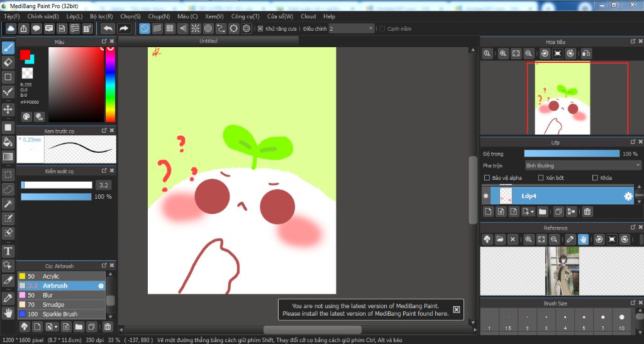Enable radial snap guide
Image resolution: width=644 pixels, height=344 pixels.
pyautogui.click(x=196, y=28)
